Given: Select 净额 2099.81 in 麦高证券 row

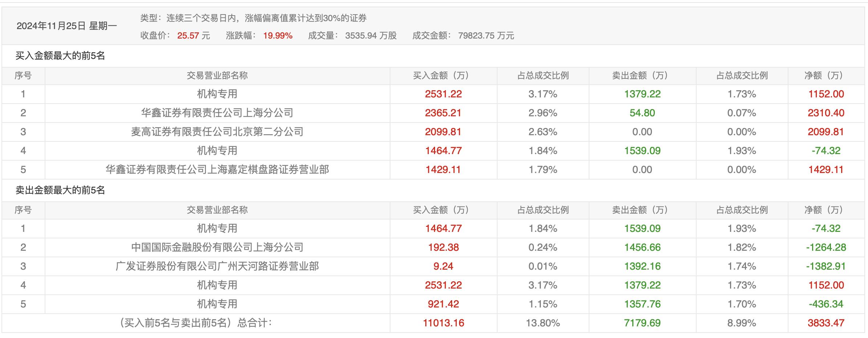Looking at the screenshot, I should (826, 132).
